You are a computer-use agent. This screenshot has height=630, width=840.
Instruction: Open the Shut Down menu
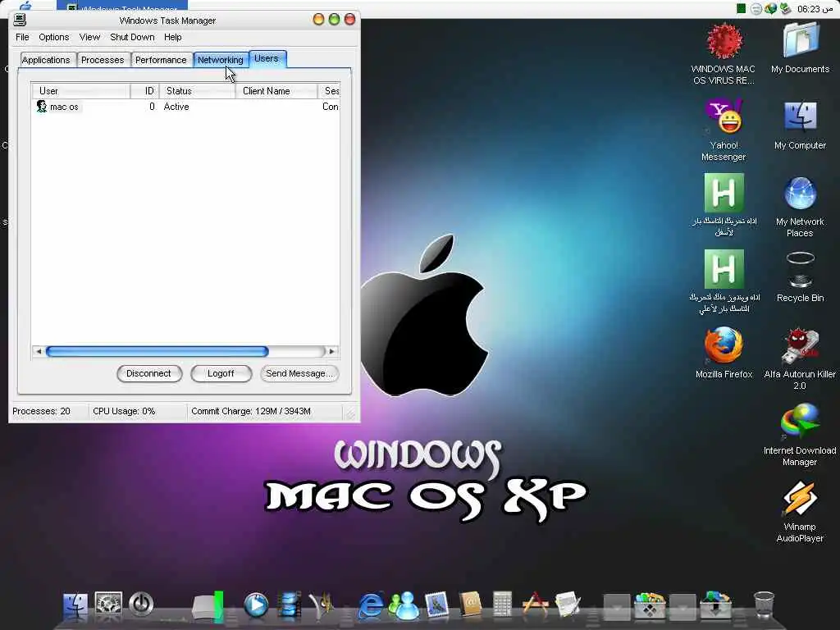coord(132,37)
